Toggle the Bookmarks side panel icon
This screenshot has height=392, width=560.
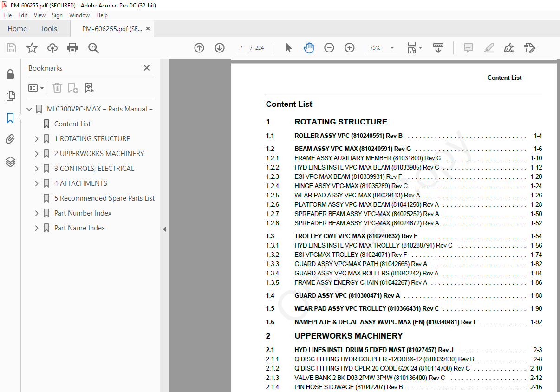(x=10, y=118)
